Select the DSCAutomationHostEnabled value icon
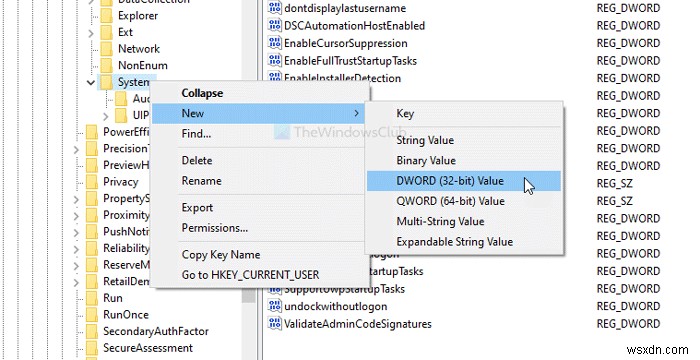Image resolution: width=700 pixels, height=360 pixels. pos(274,25)
